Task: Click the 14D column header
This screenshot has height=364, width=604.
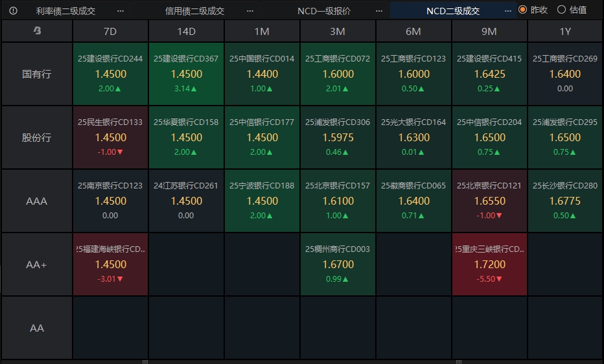Action: tap(186, 31)
